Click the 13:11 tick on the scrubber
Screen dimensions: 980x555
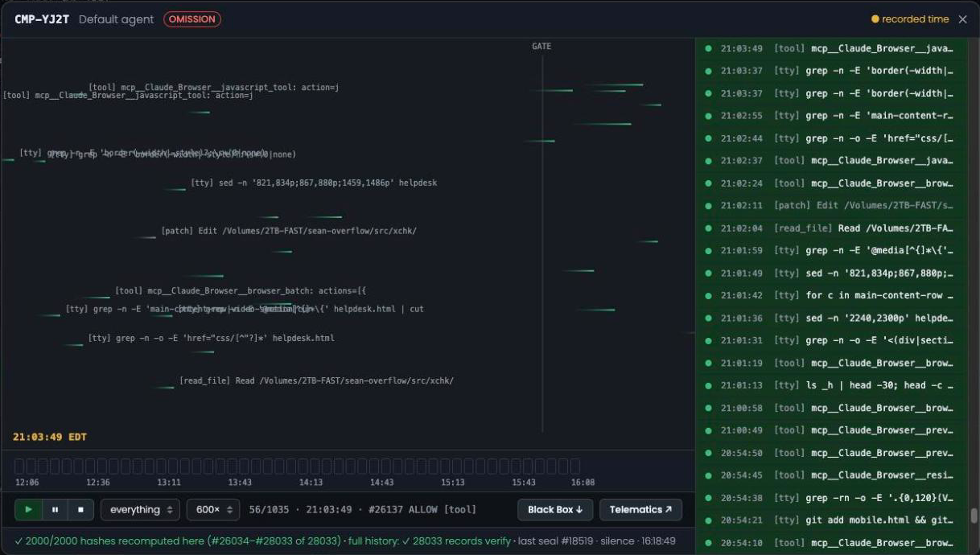point(169,483)
